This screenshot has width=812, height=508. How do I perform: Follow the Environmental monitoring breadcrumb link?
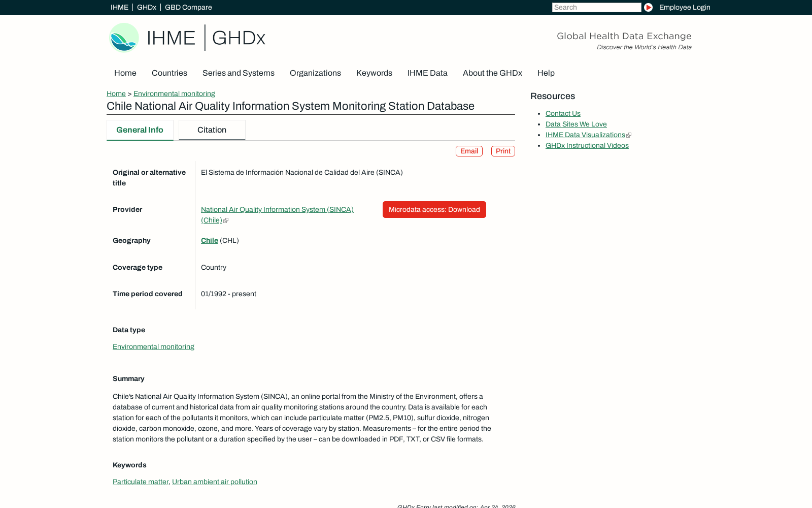(174, 93)
